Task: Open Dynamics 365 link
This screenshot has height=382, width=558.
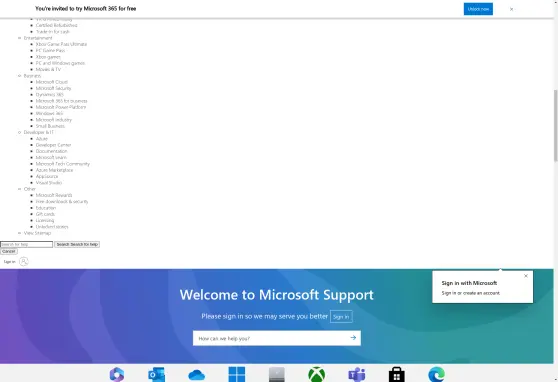Action: 49,95
